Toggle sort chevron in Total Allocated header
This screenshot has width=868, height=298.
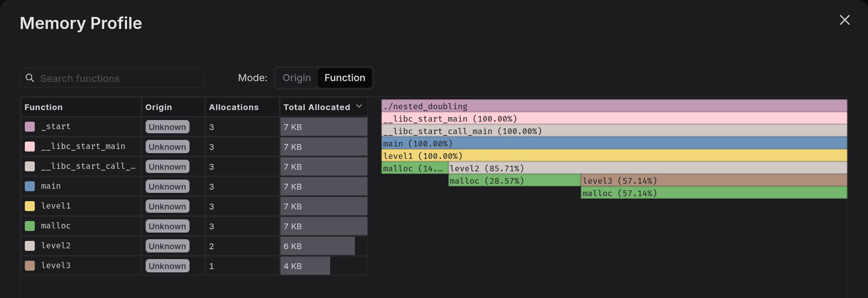(359, 106)
